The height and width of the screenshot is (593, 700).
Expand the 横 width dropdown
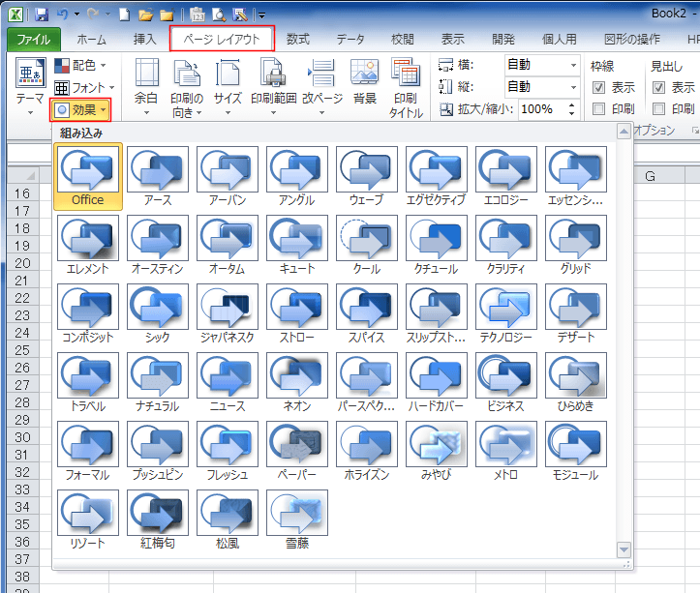tap(572, 66)
